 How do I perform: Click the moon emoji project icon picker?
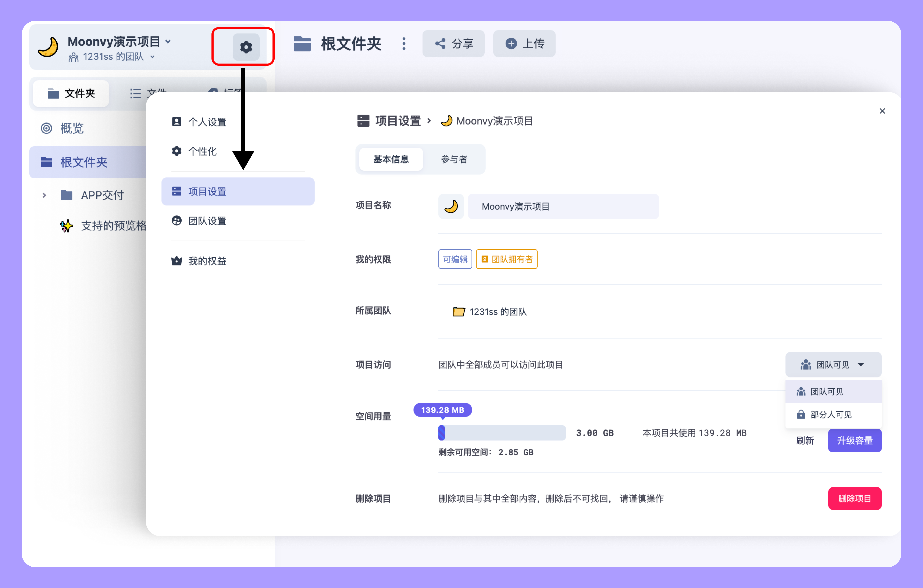point(451,207)
